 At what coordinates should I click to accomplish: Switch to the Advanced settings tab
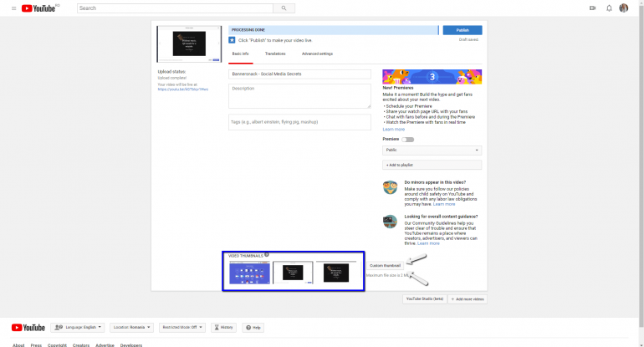click(317, 54)
